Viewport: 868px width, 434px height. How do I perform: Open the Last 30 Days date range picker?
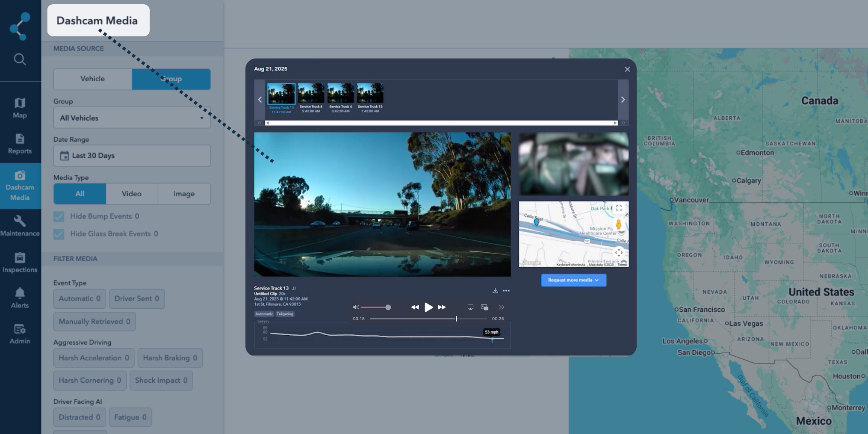pyautogui.click(x=131, y=155)
